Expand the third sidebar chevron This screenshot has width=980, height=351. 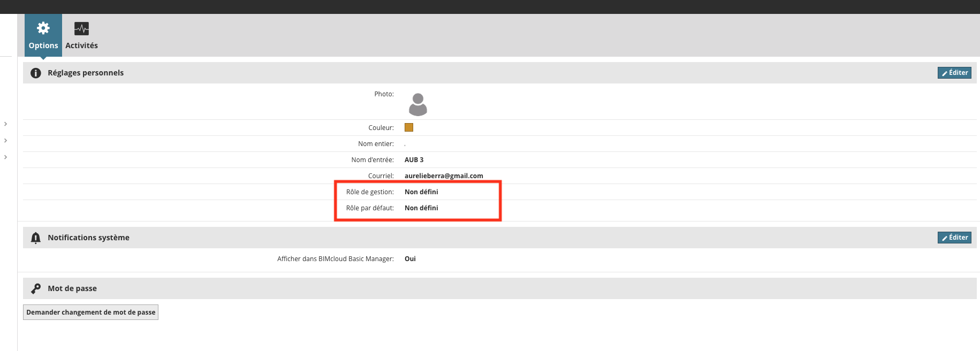pyautogui.click(x=5, y=157)
